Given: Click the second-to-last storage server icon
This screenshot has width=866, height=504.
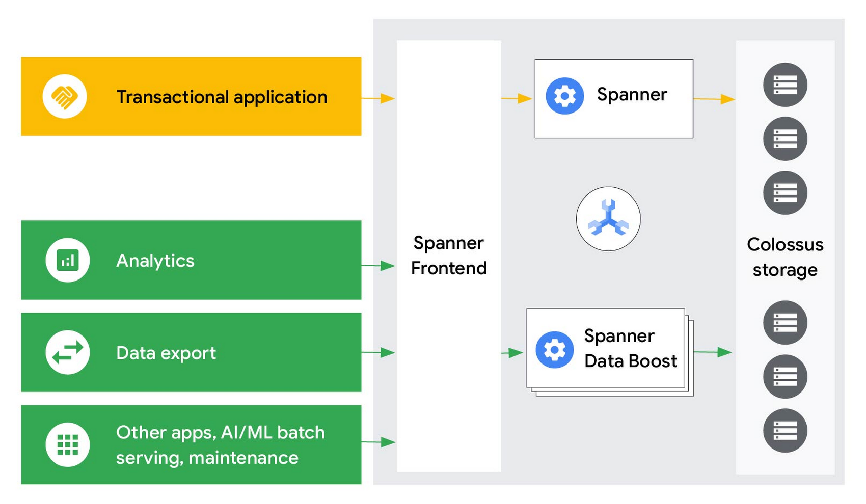Looking at the screenshot, I should (785, 377).
